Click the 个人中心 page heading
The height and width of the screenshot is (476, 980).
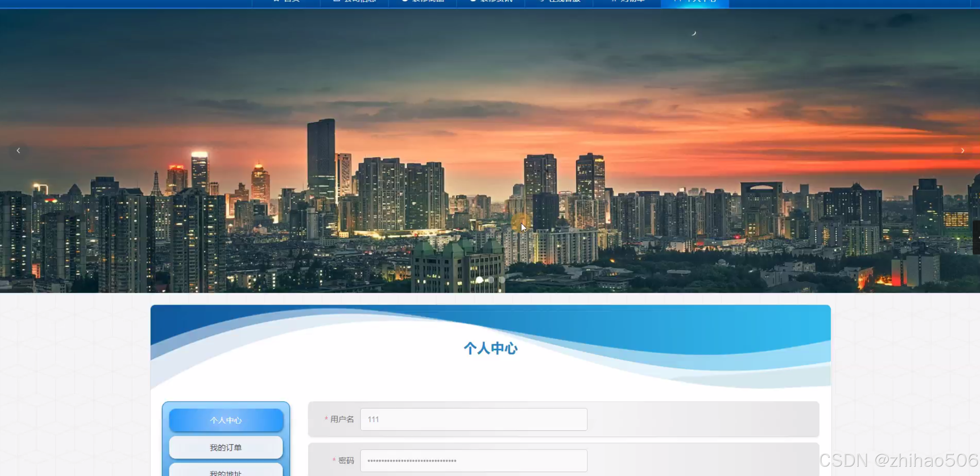tap(491, 348)
